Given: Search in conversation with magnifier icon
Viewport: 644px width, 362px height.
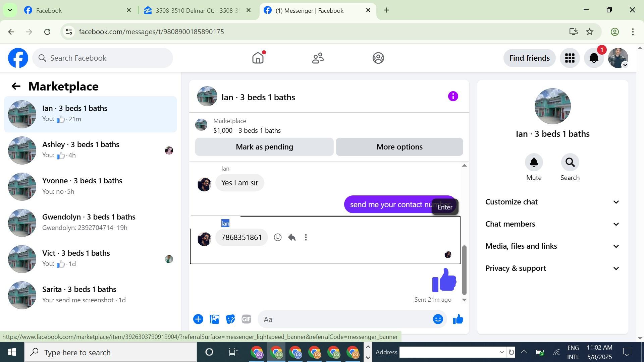Looking at the screenshot, I should coord(570,163).
